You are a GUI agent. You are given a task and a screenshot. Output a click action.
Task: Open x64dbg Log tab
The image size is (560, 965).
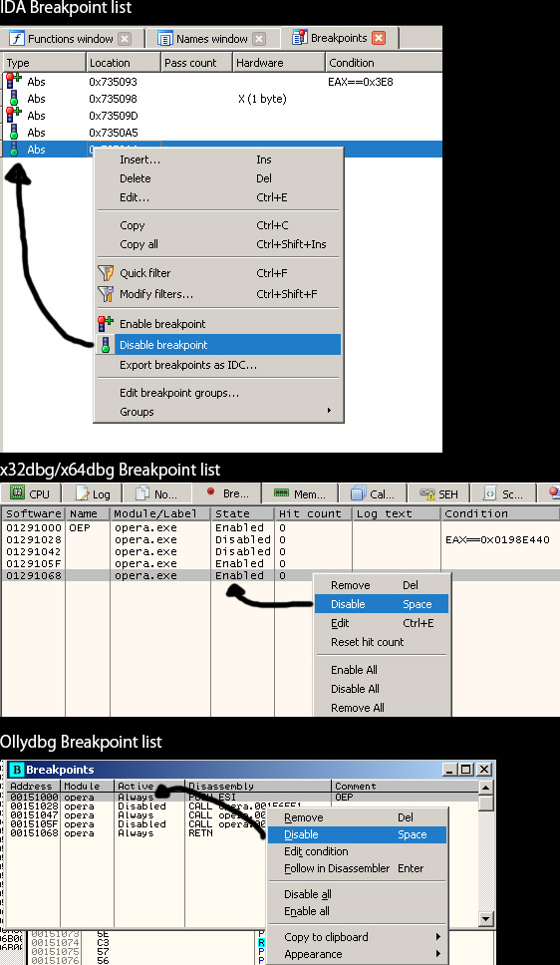pos(93,493)
